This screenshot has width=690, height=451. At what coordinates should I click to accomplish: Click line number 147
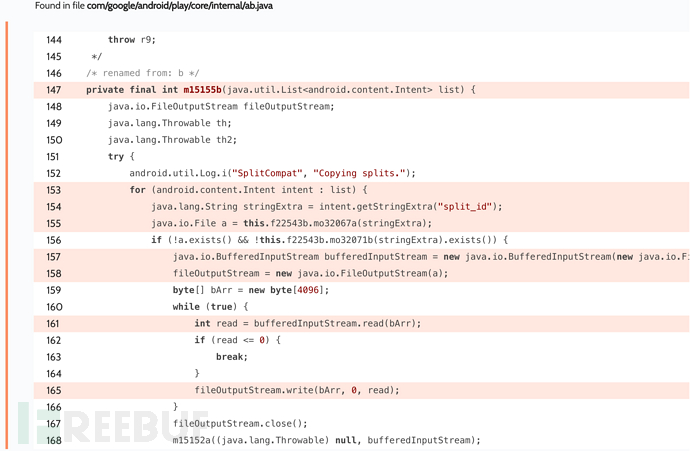click(x=54, y=90)
